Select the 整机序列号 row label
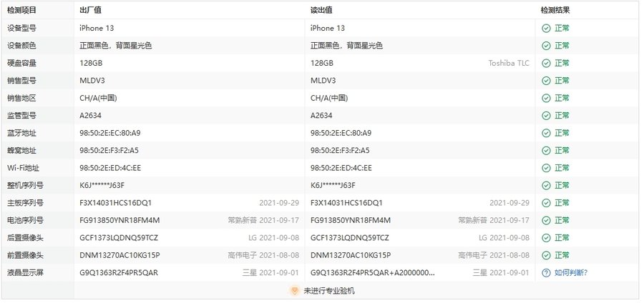 (x=25, y=185)
